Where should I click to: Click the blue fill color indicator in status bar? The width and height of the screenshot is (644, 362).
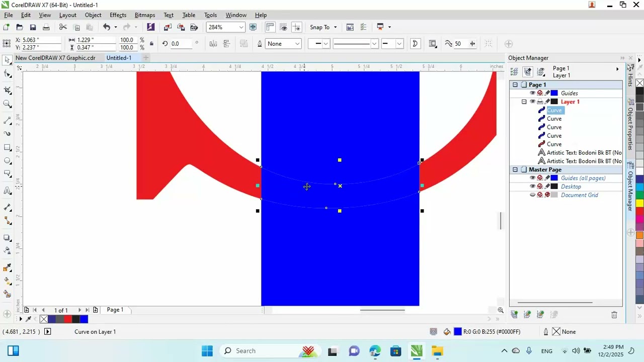458,332
